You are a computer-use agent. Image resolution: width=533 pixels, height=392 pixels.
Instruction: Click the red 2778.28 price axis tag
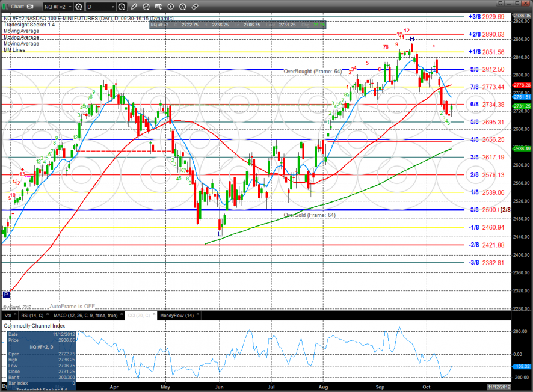click(522, 85)
